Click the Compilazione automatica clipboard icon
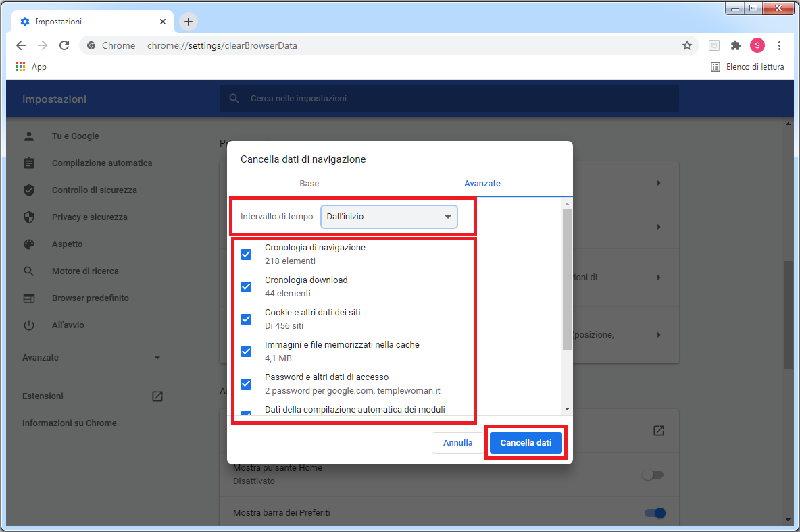This screenshot has height=532, width=800. pos(29,163)
